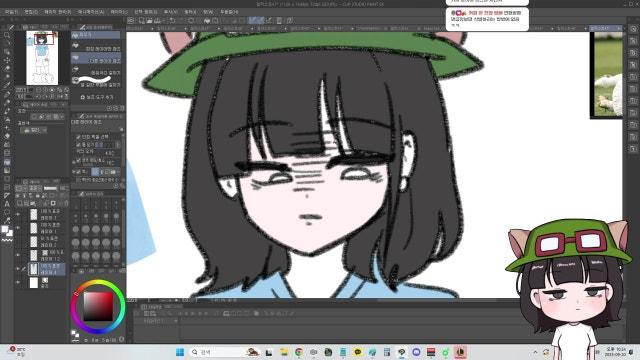Open the first menu in menu bar
Screen dimensions: 640x360
pos(11,12)
